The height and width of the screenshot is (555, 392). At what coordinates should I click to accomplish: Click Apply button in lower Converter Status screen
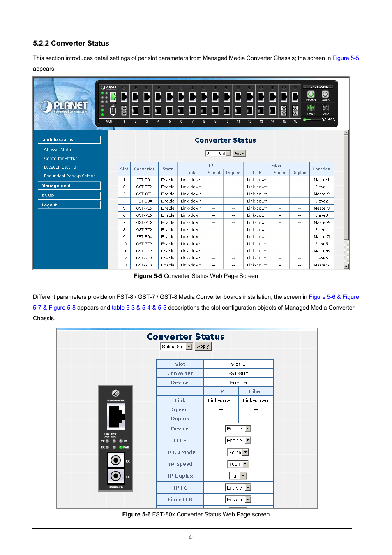click(203, 347)
